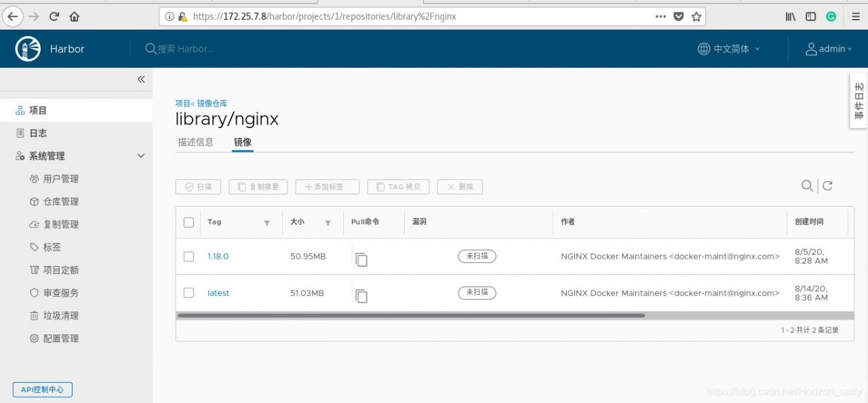Switch to the 镜像 tab
Image resolution: width=868 pixels, height=403 pixels.
point(243,142)
